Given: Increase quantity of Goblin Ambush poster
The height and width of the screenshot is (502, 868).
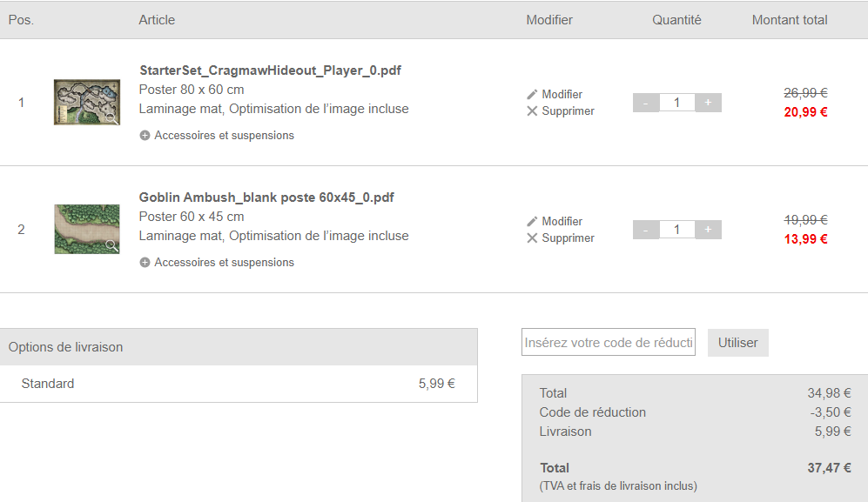Looking at the screenshot, I should (x=708, y=230).
